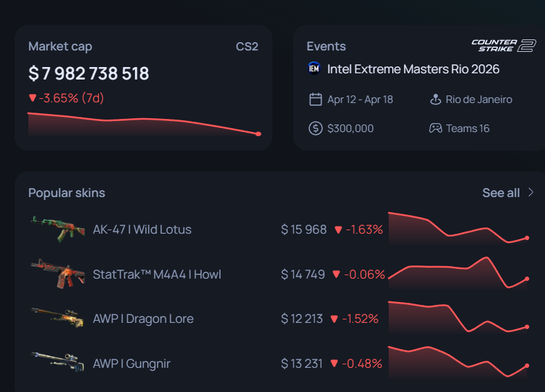Click the red down arrow beside -3.65%

(x=33, y=98)
